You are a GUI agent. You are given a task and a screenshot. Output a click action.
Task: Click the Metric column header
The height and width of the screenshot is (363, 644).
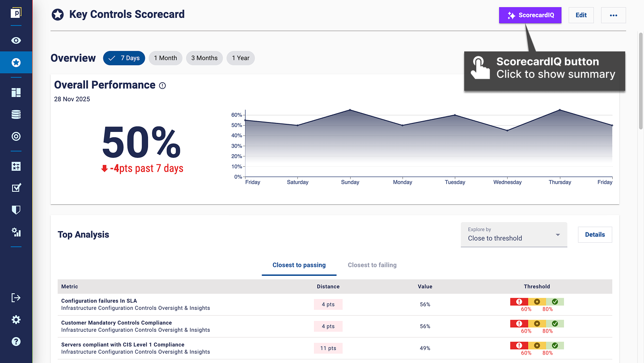click(70, 287)
